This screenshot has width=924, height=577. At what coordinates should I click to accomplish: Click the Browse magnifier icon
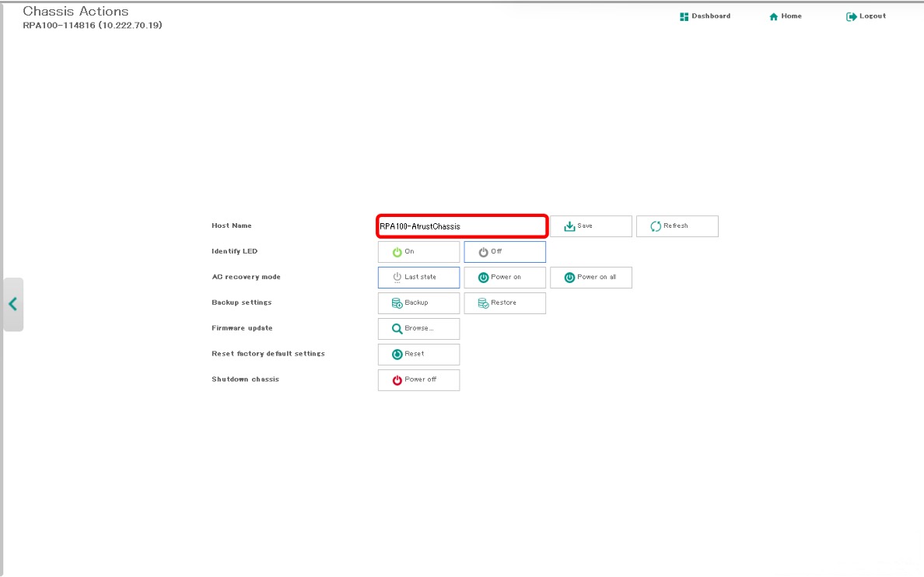tap(397, 328)
